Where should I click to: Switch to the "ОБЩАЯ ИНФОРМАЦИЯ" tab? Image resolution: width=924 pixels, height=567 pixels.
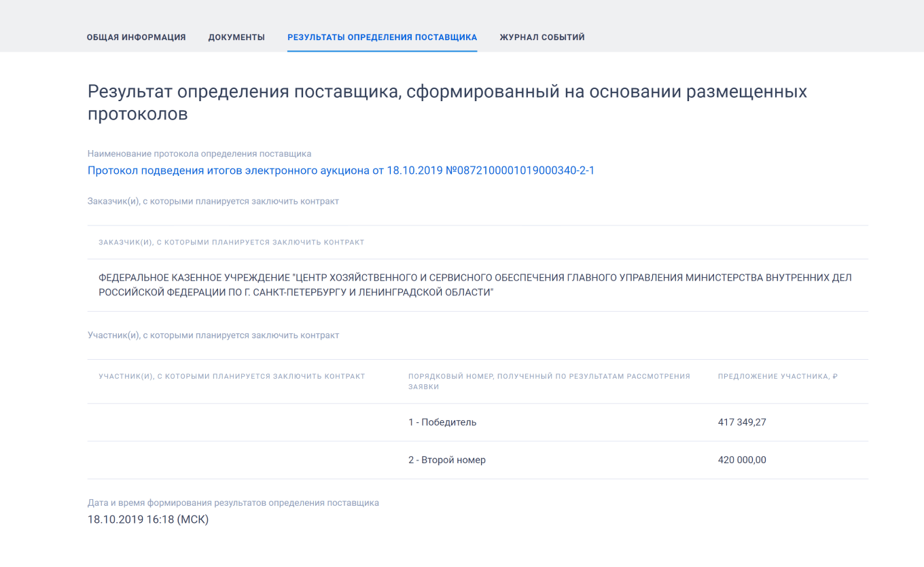click(x=135, y=37)
